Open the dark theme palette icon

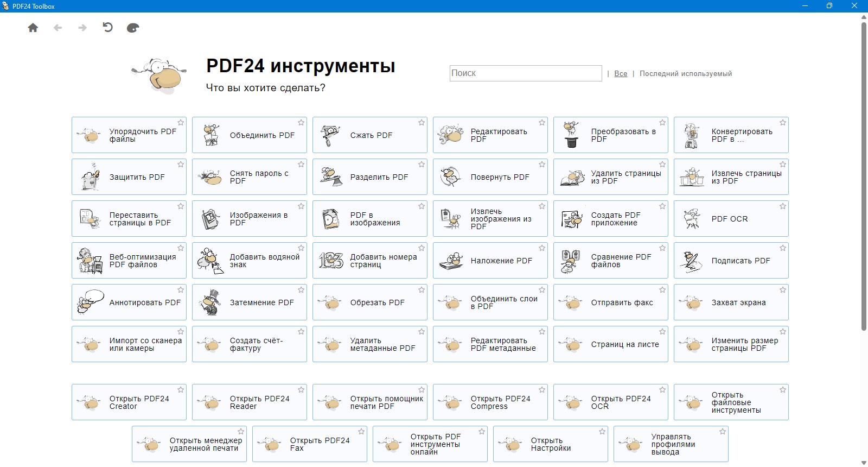133,28
